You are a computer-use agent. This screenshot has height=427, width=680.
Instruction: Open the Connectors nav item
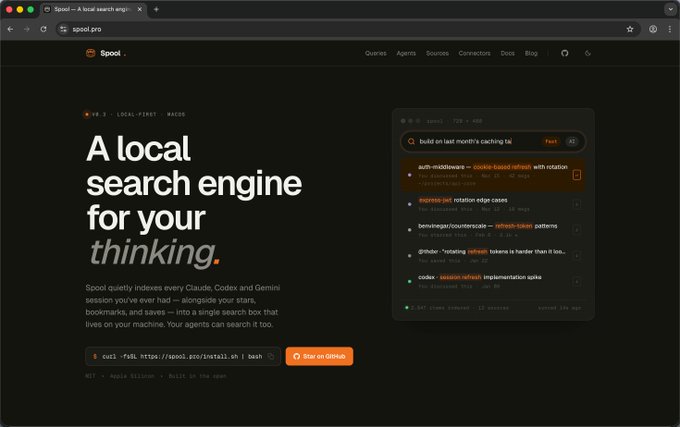click(x=474, y=53)
